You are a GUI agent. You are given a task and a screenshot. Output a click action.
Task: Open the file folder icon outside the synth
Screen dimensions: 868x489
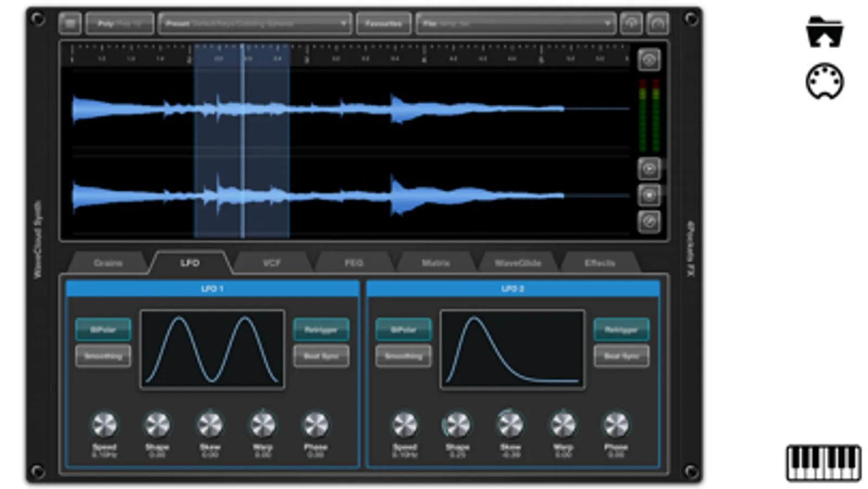coord(824,32)
